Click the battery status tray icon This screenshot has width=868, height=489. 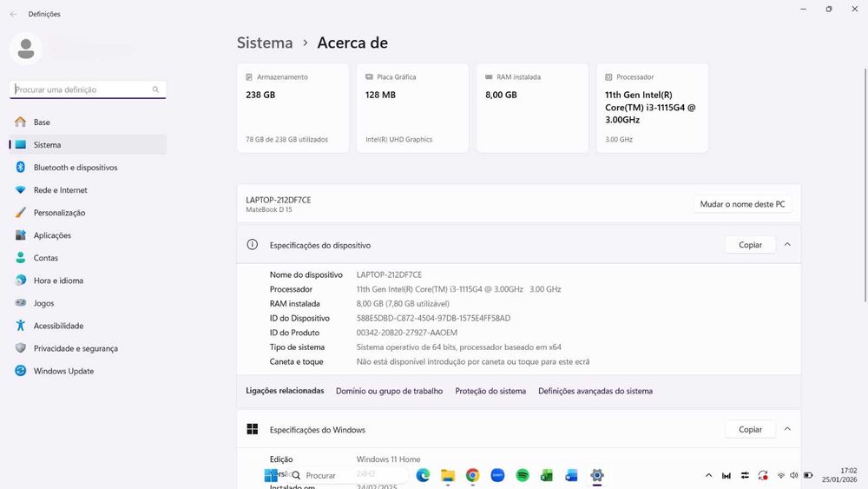(x=808, y=475)
